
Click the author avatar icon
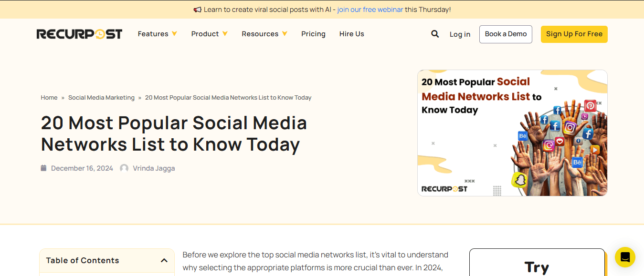(124, 168)
